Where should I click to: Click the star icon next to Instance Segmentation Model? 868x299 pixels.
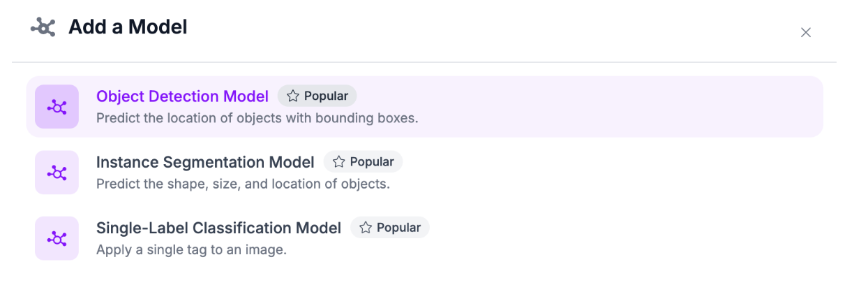(339, 162)
